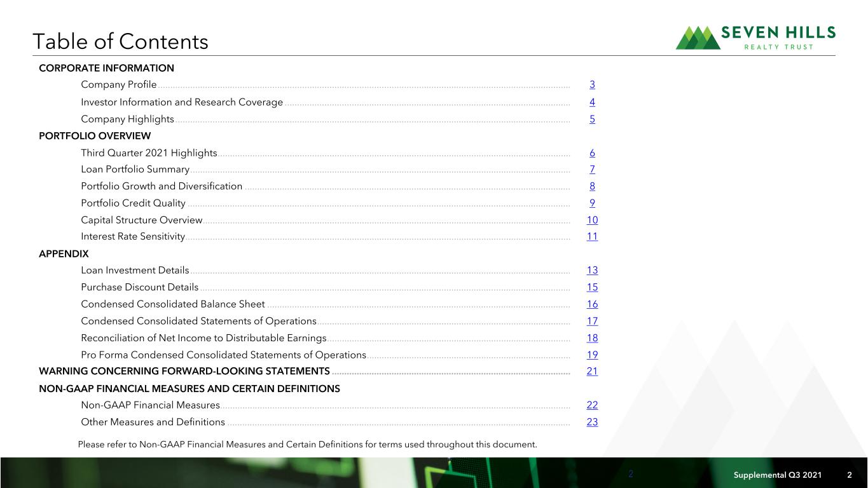Select the 'Please refer to Non-GAAP' footnote

tap(307, 444)
